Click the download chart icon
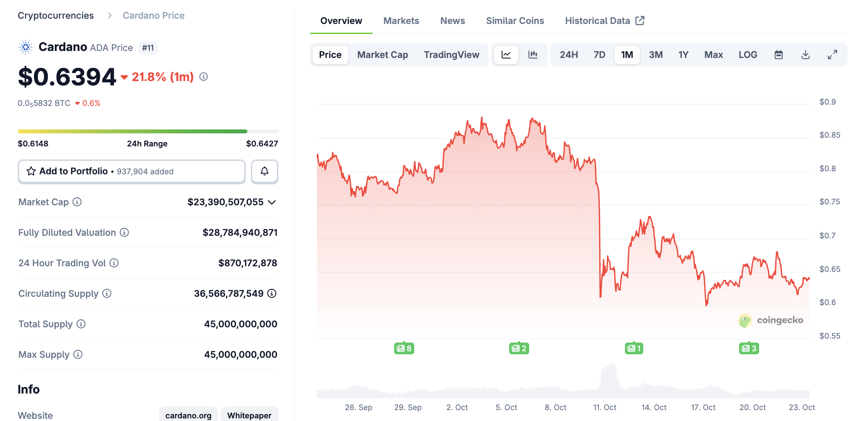The image size is (868, 421). click(805, 54)
